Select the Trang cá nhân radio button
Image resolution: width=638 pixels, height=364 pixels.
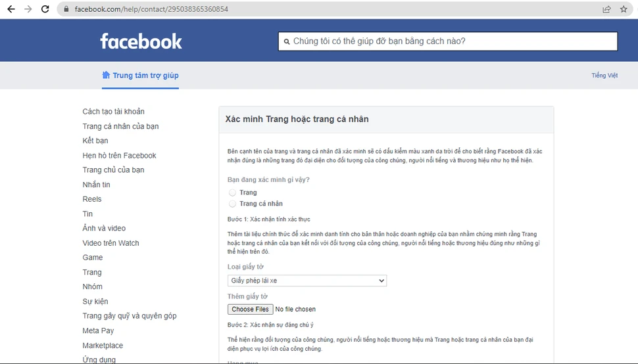coord(232,204)
